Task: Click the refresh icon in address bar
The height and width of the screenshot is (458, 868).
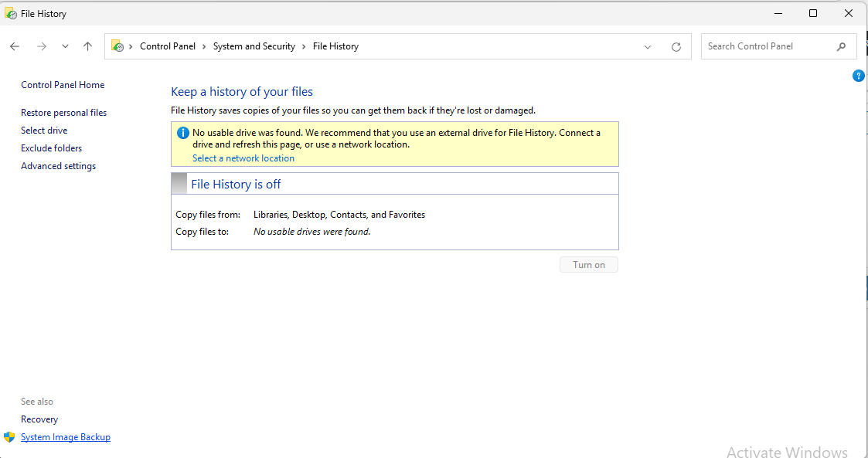Action: 676,46
